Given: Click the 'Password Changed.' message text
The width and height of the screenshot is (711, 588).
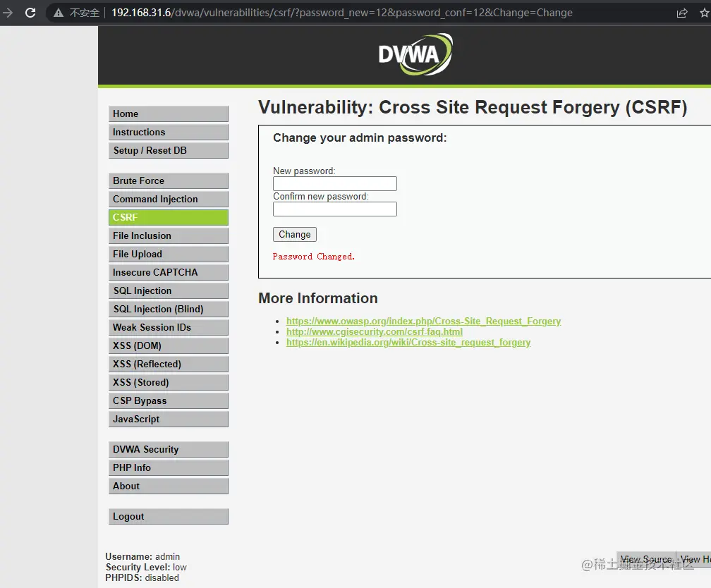Looking at the screenshot, I should click(x=313, y=257).
